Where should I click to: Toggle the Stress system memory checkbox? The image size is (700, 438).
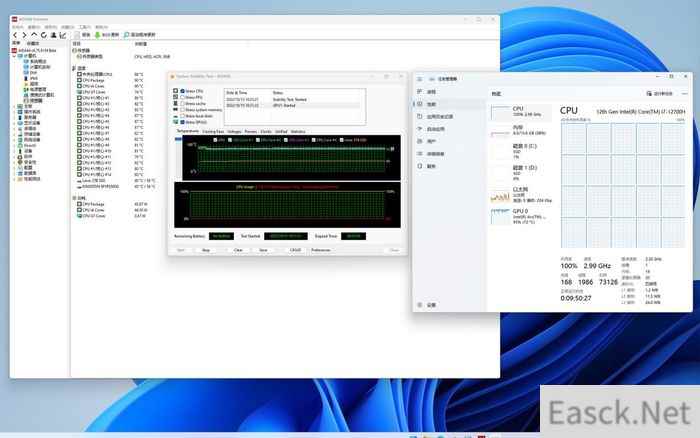point(183,110)
